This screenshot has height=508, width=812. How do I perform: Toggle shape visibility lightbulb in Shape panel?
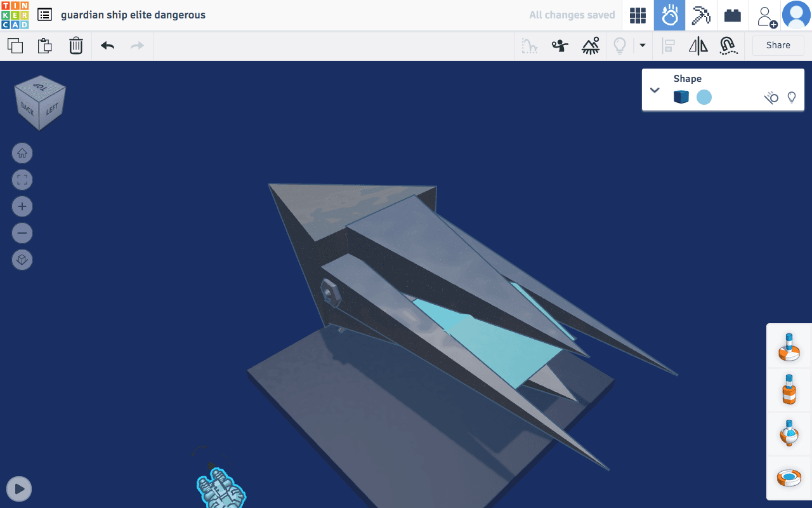pyautogui.click(x=792, y=97)
